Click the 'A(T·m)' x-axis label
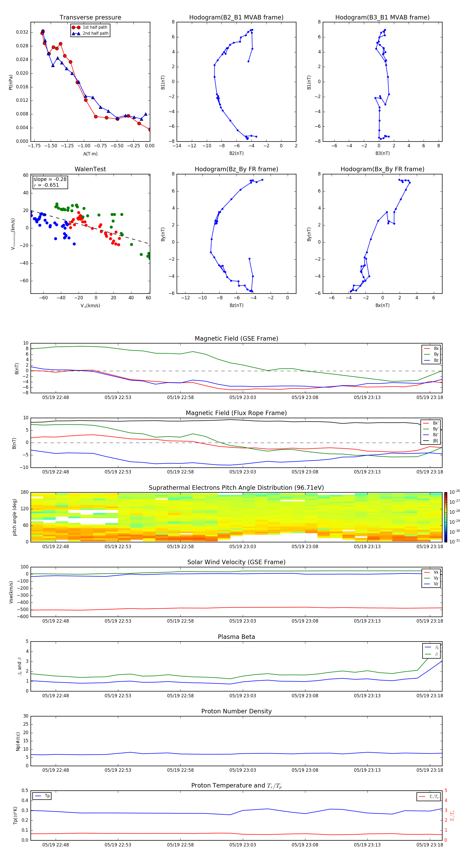This screenshot has height=868, width=473. click(90, 154)
